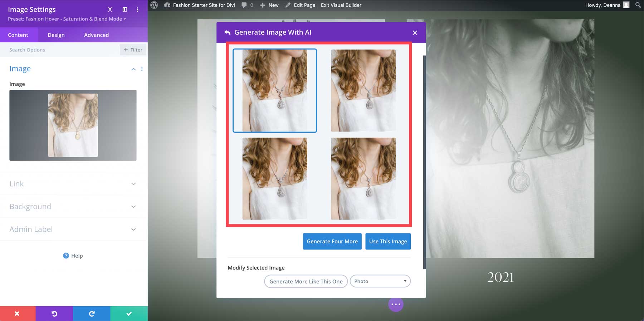644x321 pixels.
Task: Switch to the Advanced tab
Action: [96, 35]
